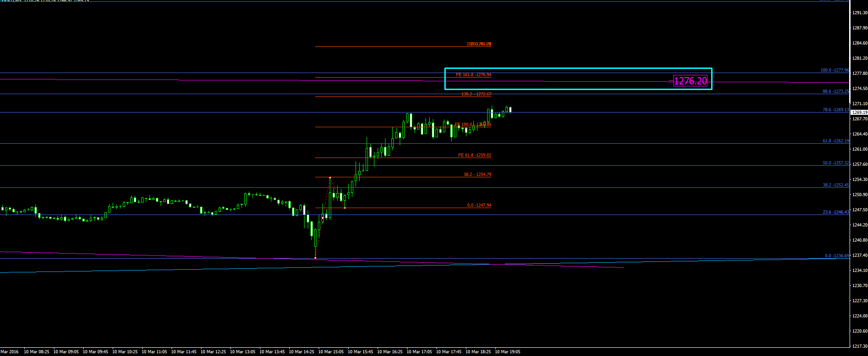This screenshot has width=868, height=356.
Task: Click the 10 Mar 09:45 time label
Action: coord(95,352)
